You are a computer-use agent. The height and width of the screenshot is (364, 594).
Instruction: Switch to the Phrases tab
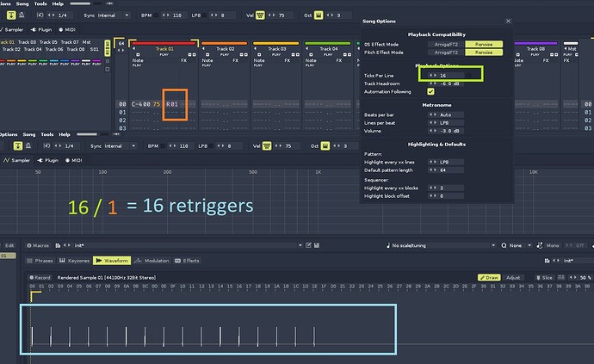pos(40,261)
